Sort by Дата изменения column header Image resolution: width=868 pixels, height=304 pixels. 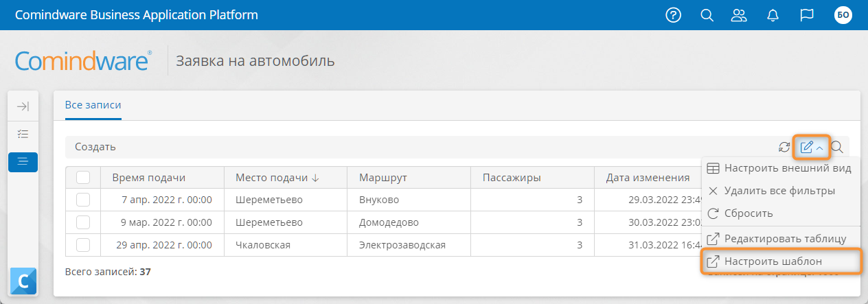pyautogui.click(x=648, y=178)
